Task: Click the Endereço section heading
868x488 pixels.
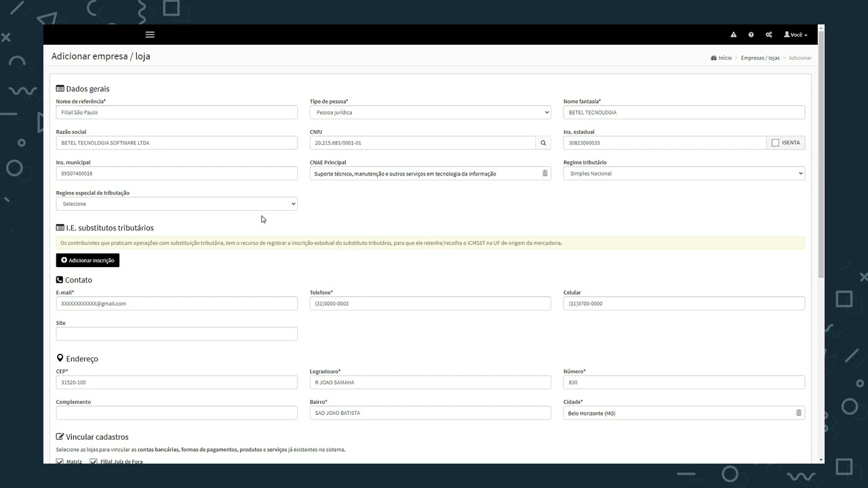Action: tap(77, 359)
